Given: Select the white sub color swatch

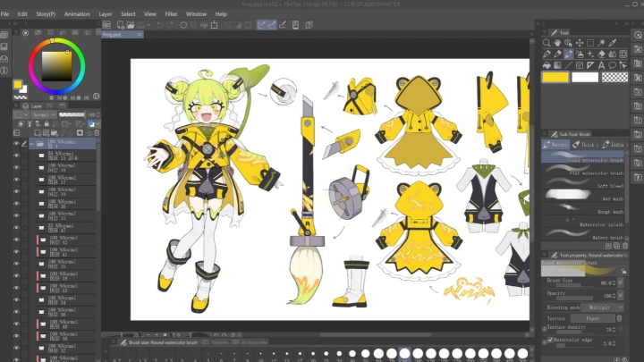Looking at the screenshot, I should 585,77.
